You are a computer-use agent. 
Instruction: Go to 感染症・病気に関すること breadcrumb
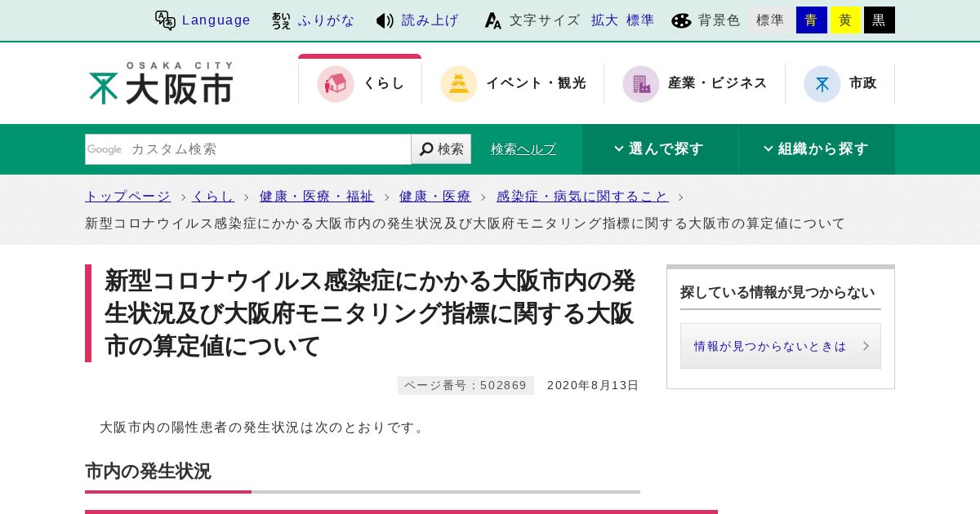[x=582, y=197]
